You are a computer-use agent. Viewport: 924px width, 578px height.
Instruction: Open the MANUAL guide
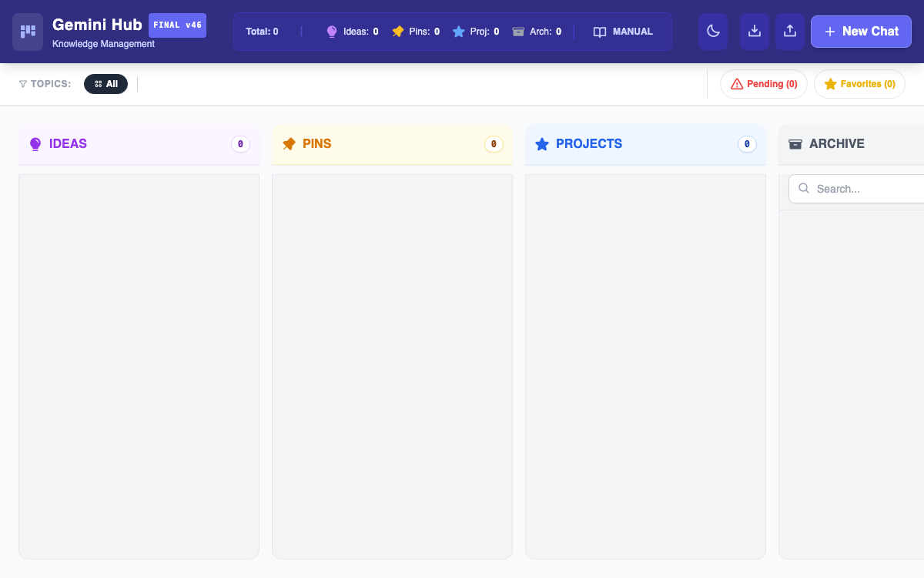click(623, 32)
